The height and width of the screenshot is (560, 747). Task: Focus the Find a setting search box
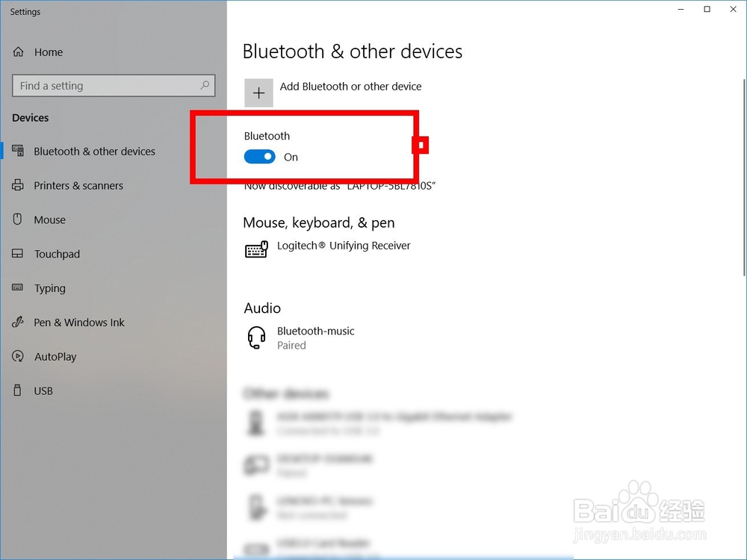pyautogui.click(x=114, y=86)
